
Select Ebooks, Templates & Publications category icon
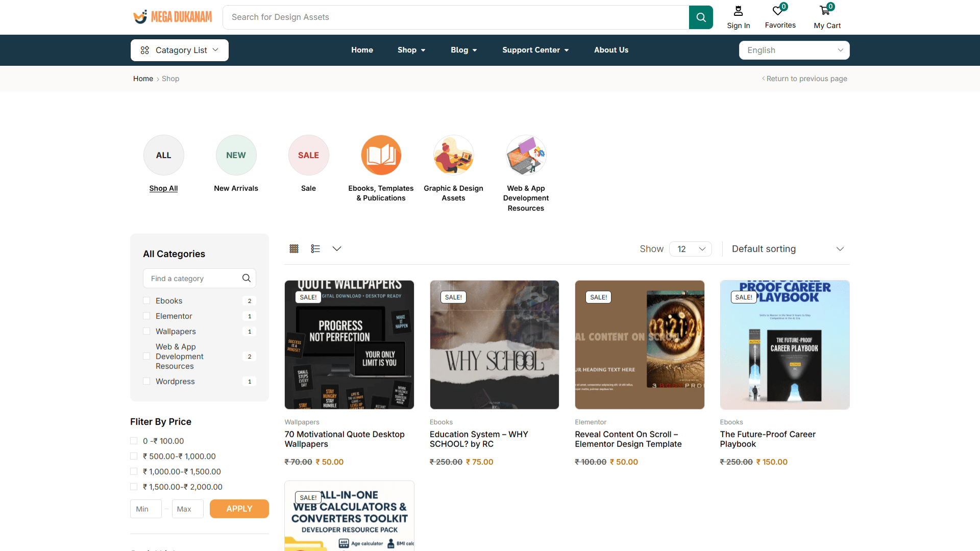[381, 155]
